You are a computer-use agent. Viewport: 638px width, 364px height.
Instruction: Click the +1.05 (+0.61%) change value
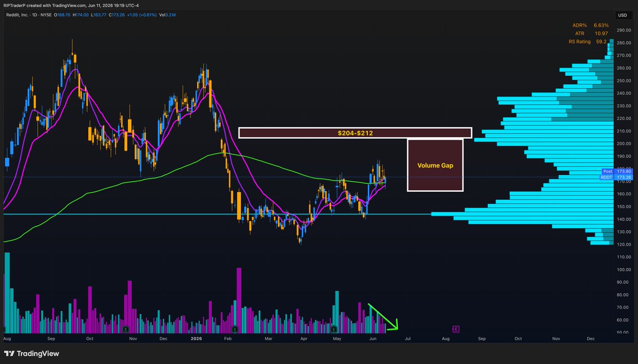point(142,15)
